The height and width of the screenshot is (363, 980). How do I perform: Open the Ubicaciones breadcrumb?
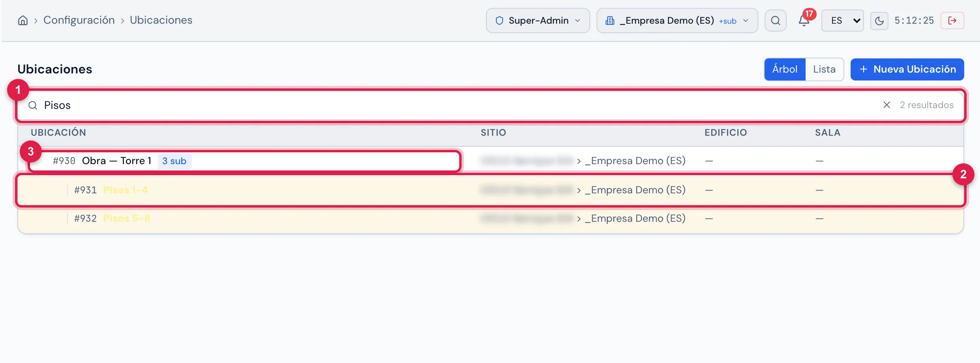[x=161, y=20]
